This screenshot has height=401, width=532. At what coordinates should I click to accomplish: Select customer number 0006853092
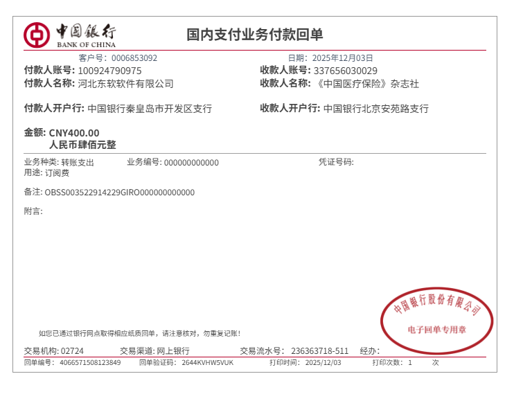[x=134, y=58]
